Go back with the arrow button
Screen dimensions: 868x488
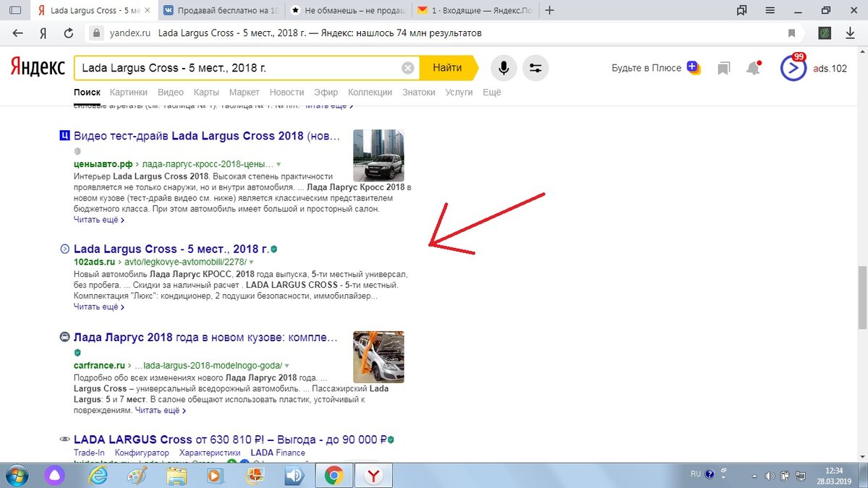tap(17, 33)
